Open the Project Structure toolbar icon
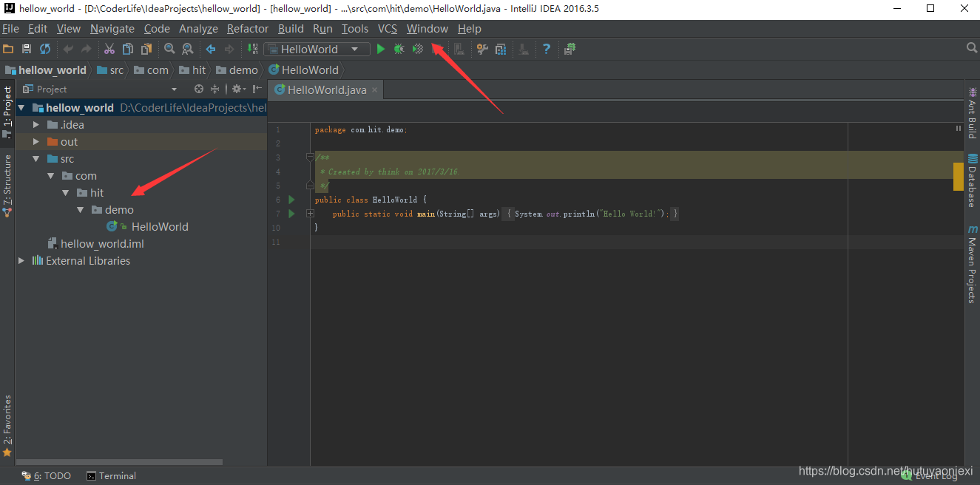The width and height of the screenshot is (980, 485). click(501, 49)
